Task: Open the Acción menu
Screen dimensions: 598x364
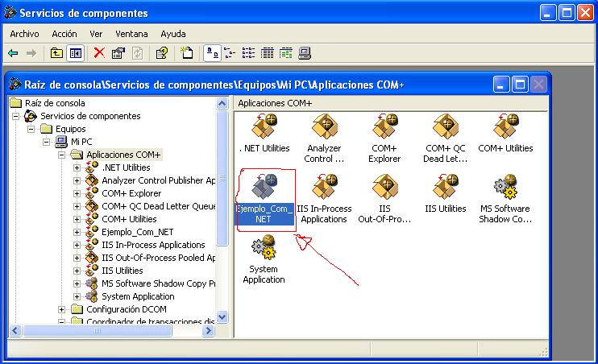Action: tap(64, 34)
